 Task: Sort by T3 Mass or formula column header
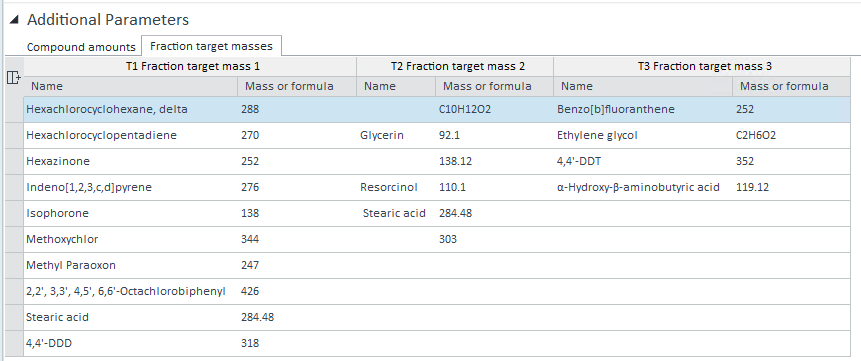pos(791,86)
